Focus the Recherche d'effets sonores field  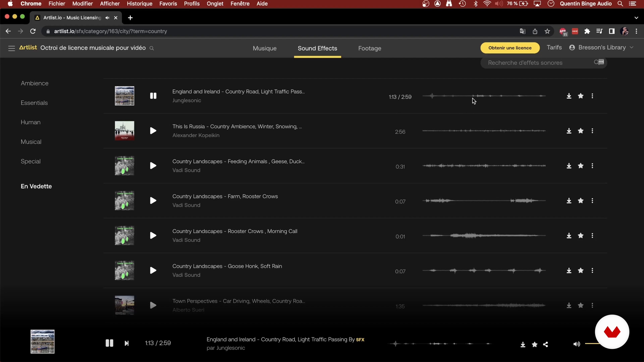tap(544, 63)
